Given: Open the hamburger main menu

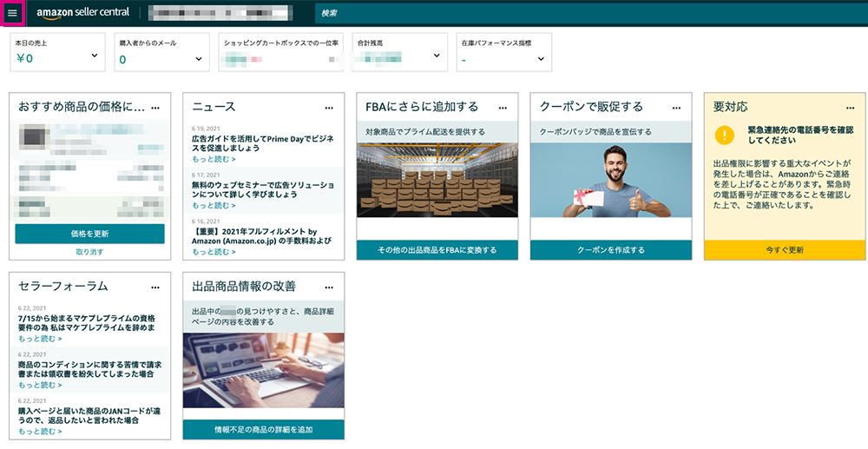Looking at the screenshot, I should point(12,13).
